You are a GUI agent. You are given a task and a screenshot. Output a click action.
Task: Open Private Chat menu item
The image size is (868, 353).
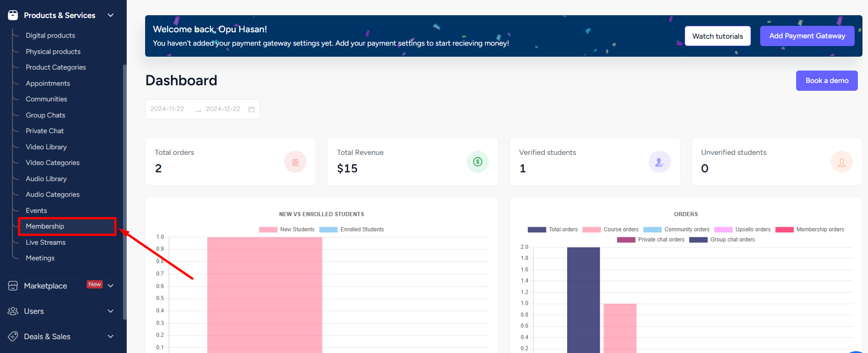pyautogui.click(x=45, y=131)
